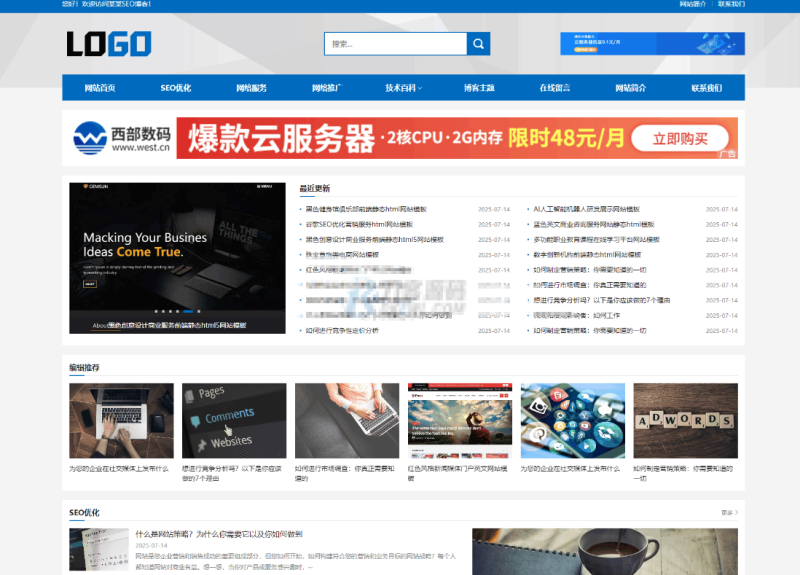This screenshot has height=575, width=800.
Task: Open 博客主题 navigation item
Action: pos(479,88)
